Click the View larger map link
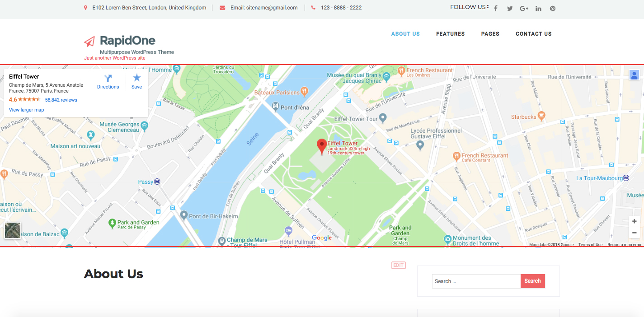644x317 pixels. click(x=26, y=110)
